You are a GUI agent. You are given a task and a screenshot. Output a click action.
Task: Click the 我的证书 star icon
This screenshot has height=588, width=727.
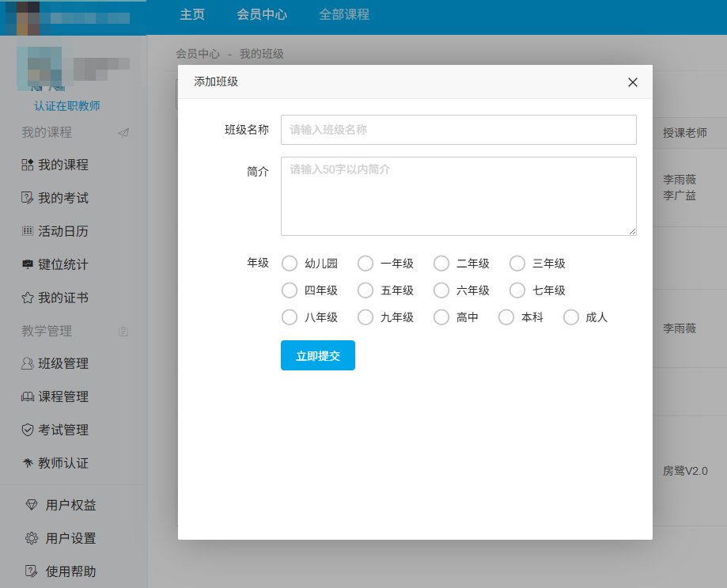pyautogui.click(x=27, y=298)
